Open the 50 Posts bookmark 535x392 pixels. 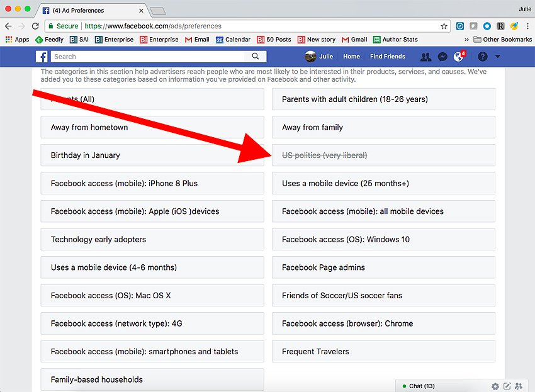pyautogui.click(x=274, y=40)
